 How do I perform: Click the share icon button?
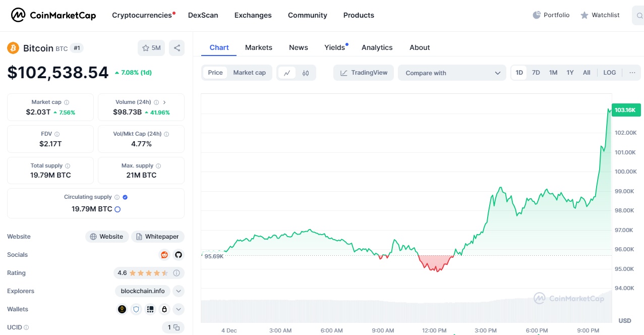(x=177, y=48)
